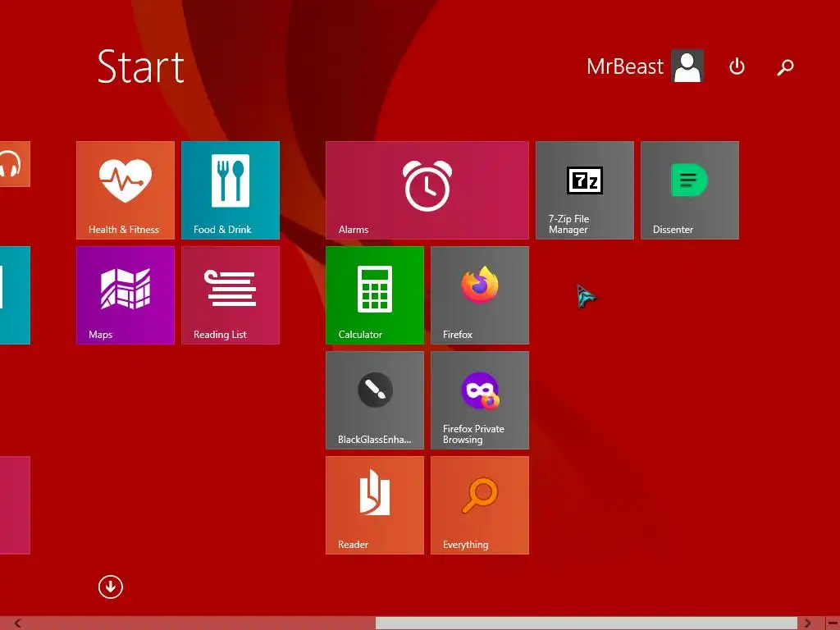Viewport: 840px width, 630px height.
Task: Click the MrBeast user avatar
Action: (687, 66)
